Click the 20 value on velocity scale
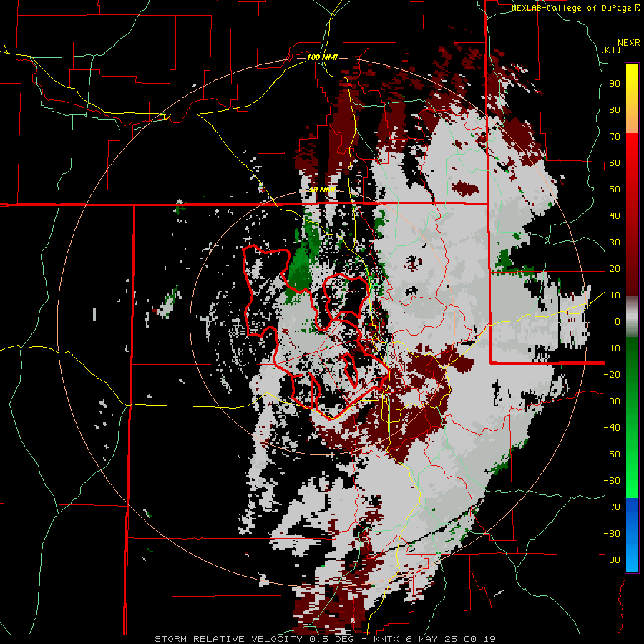Viewport: 644px width, 644px height. tap(615, 269)
